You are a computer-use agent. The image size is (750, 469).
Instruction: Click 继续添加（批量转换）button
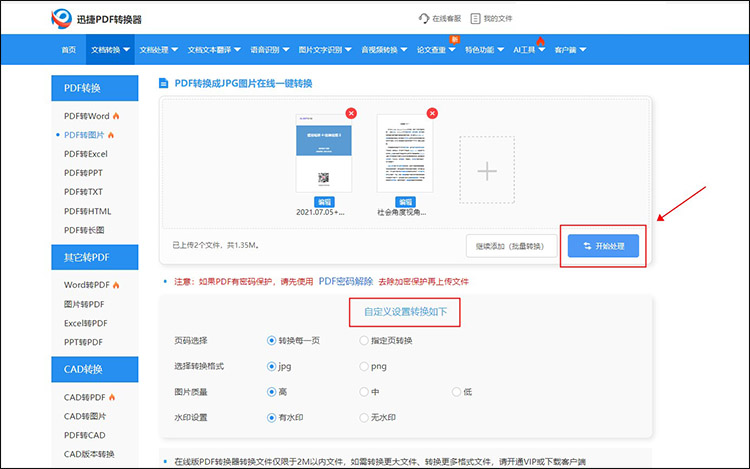(511, 246)
